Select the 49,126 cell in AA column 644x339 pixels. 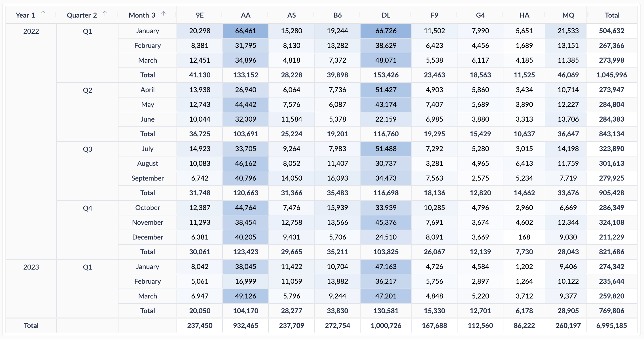click(x=245, y=296)
